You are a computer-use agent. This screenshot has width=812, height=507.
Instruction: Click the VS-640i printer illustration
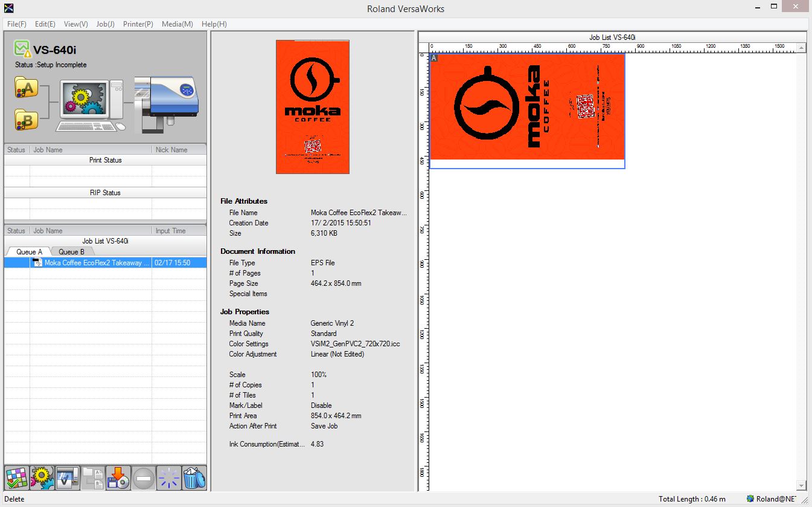pyautogui.click(x=167, y=103)
